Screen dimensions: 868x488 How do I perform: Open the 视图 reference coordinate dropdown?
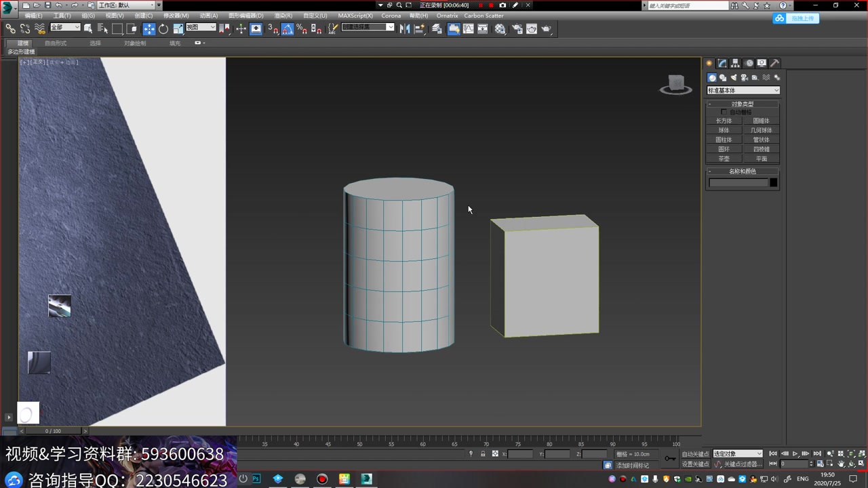pyautogui.click(x=201, y=27)
